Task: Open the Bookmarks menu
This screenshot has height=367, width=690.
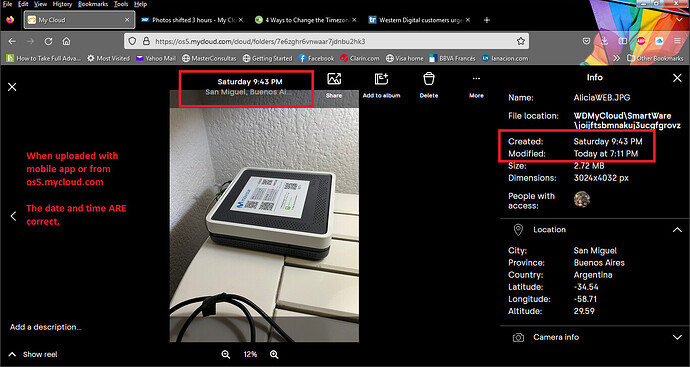Action: coord(92,4)
